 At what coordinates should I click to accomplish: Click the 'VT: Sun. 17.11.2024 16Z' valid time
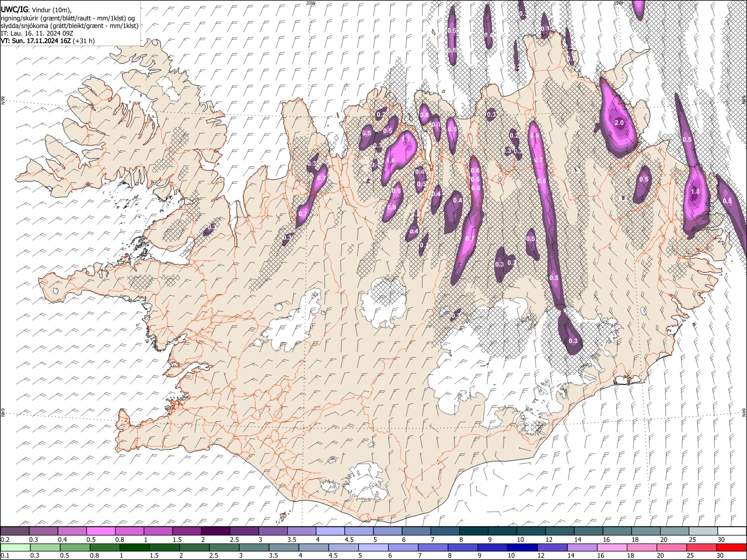(36, 41)
